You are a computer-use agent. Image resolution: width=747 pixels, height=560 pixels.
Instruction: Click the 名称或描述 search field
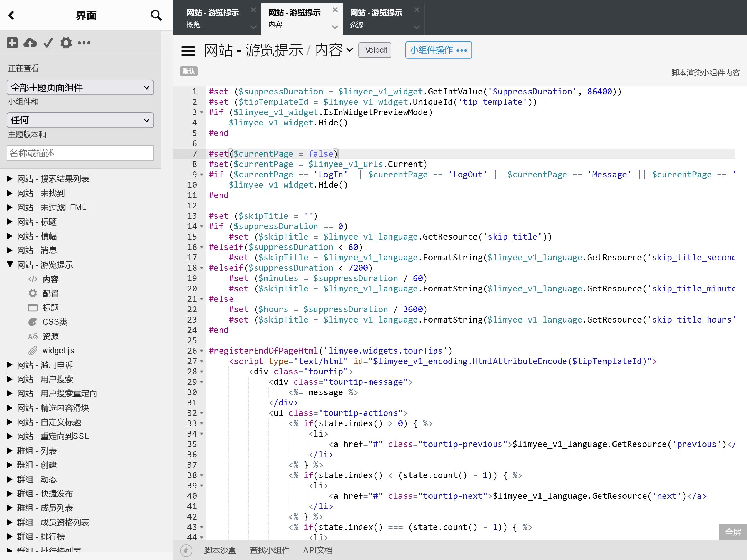pos(80,153)
